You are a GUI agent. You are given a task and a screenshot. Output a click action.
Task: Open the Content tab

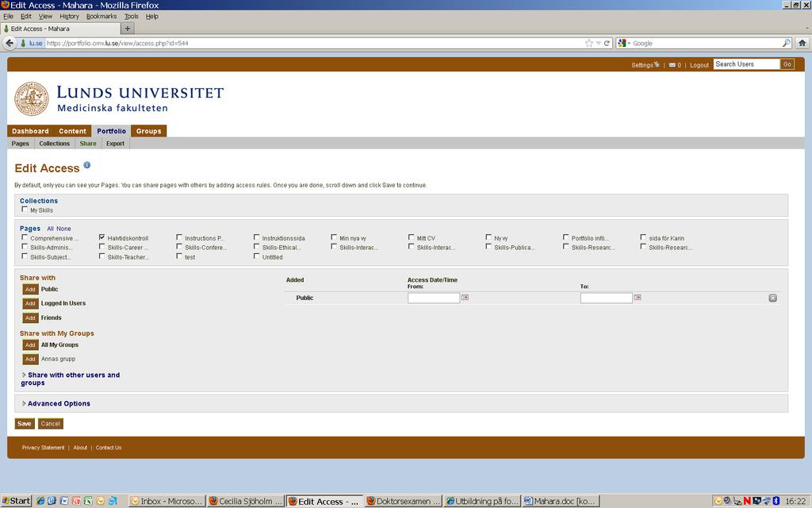coord(72,131)
